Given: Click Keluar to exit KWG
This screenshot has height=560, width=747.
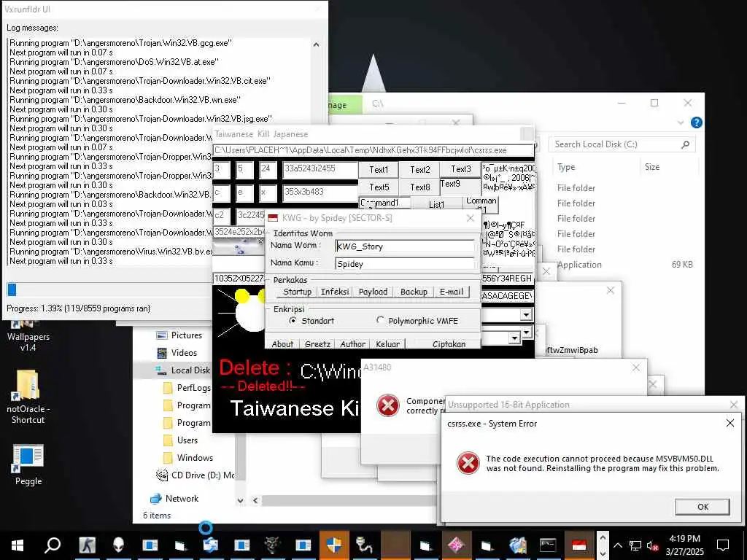Looking at the screenshot, I should 388,344.
